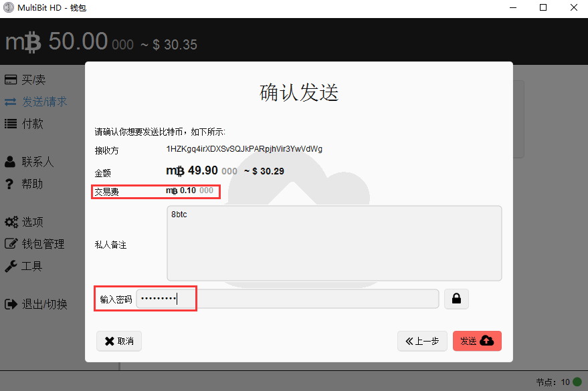Click the payments list icon
The image size is (588, 391).
pyautogui.click(x=11, y=124)
